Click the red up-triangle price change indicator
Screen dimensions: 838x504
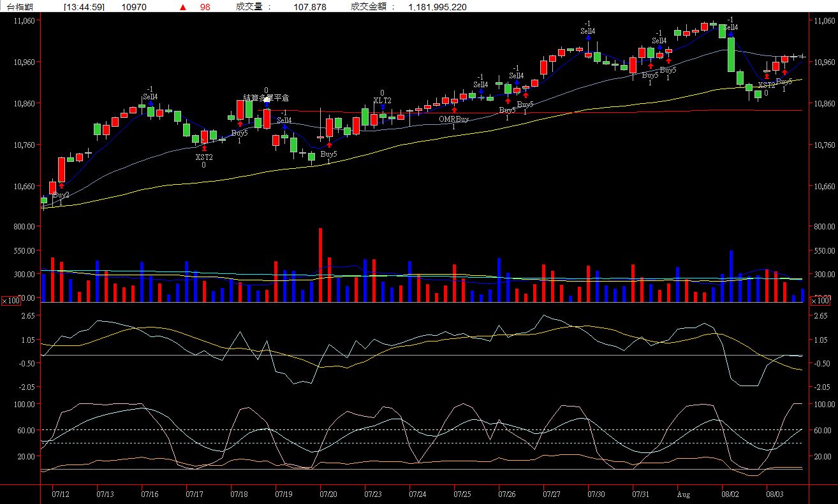(x=183, y=7)
